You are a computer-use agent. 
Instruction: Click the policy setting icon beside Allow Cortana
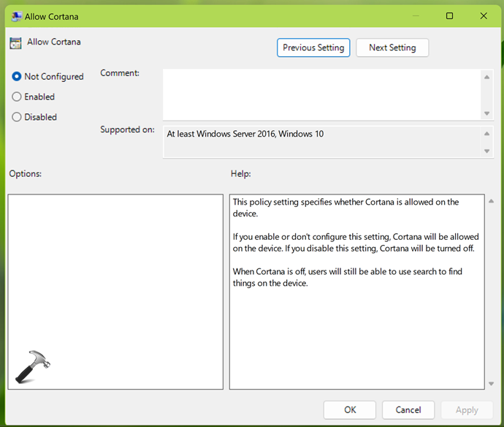point(15,42)
